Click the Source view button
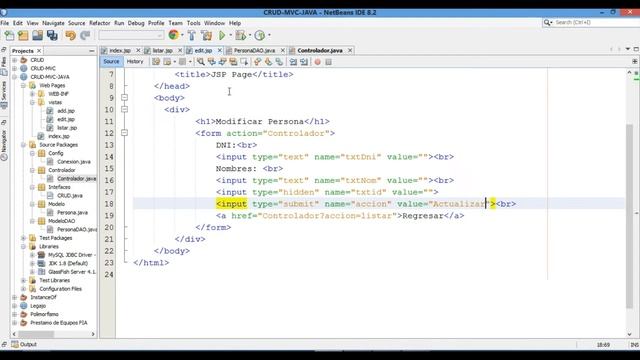The height and width of the screenshot is (360, 640). coord(111,62)
